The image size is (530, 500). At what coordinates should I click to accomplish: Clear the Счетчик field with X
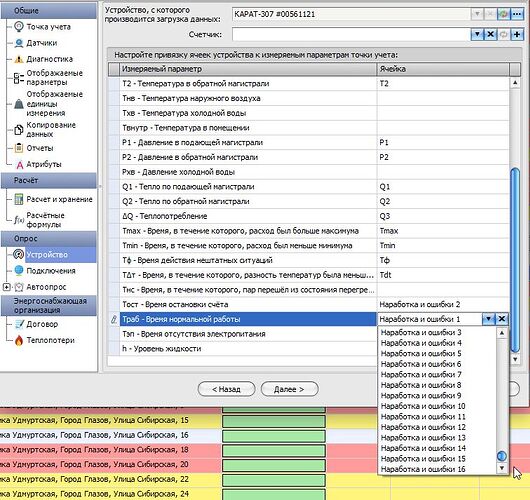pos(490,34)
